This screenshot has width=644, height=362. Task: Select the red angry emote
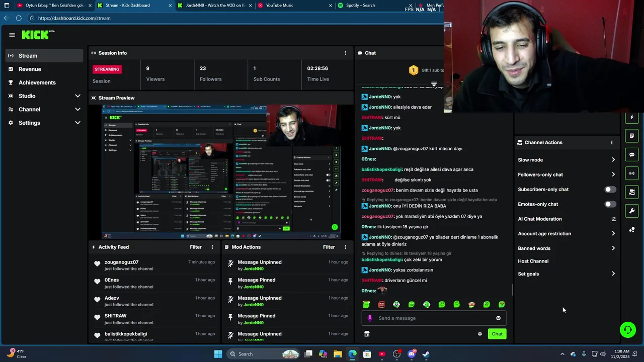381,304
